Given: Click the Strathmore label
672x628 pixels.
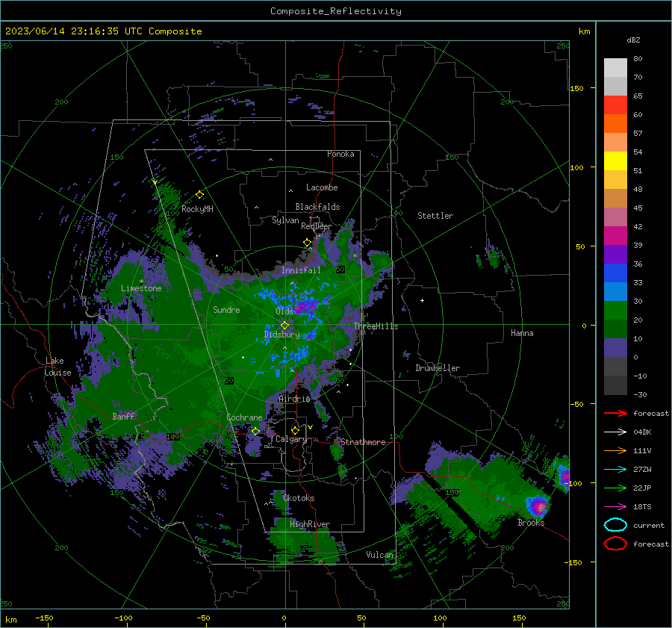Looking at the screenshot, I should [363, 442].
